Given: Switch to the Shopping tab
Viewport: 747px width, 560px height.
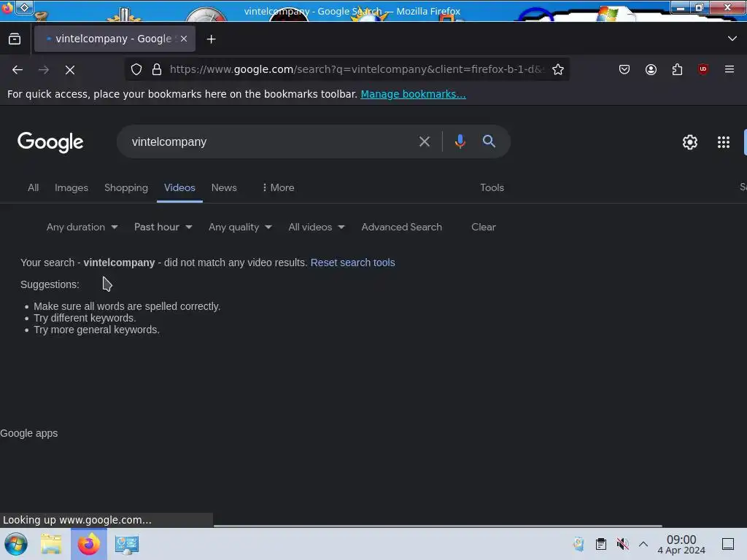Looking at the screenshot, I should tap(126, 187).
